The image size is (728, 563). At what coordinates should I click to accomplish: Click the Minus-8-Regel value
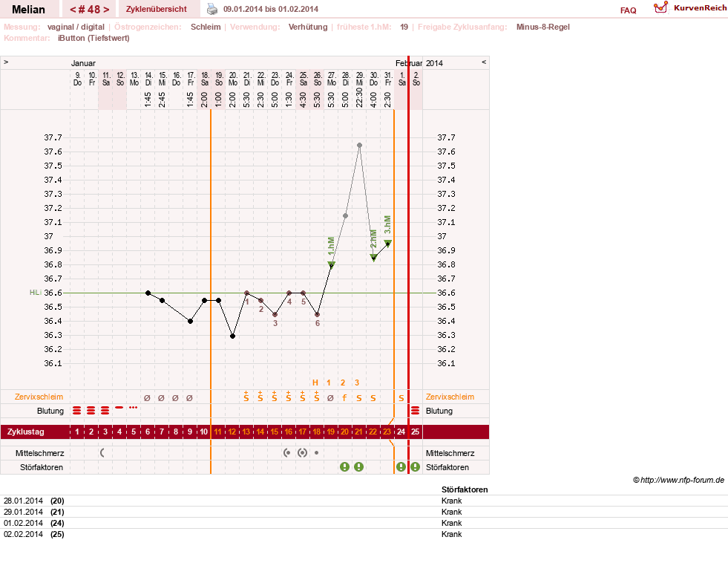click(542, 27)
